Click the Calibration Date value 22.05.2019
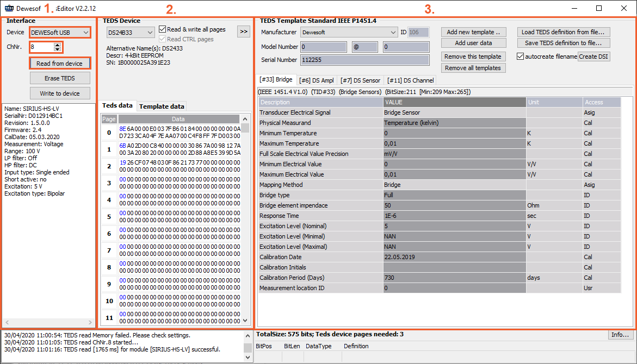637x364 pixels. point(454,258)
